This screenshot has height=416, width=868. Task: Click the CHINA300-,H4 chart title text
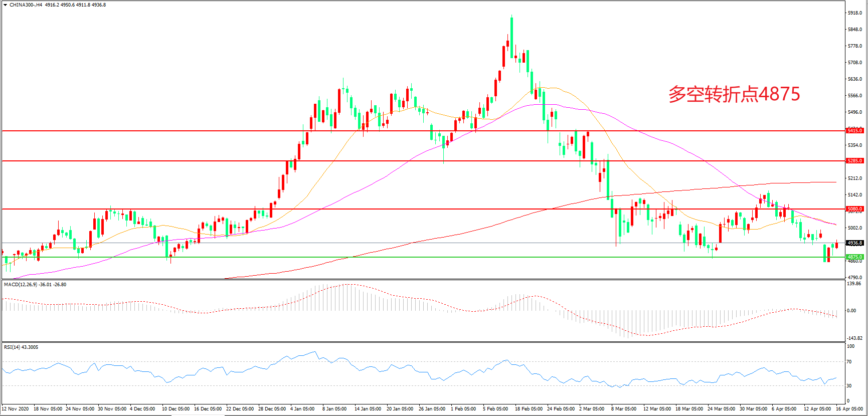[26, 5]
